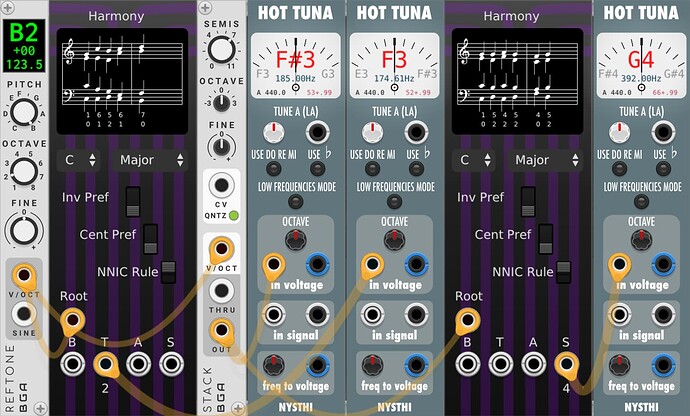Click the Root input jack on left Harmony

tap(73, 320)
